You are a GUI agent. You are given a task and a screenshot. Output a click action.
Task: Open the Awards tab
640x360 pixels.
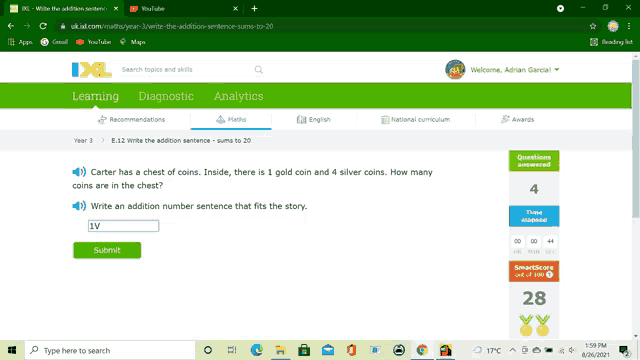click(x=517, y=120)
